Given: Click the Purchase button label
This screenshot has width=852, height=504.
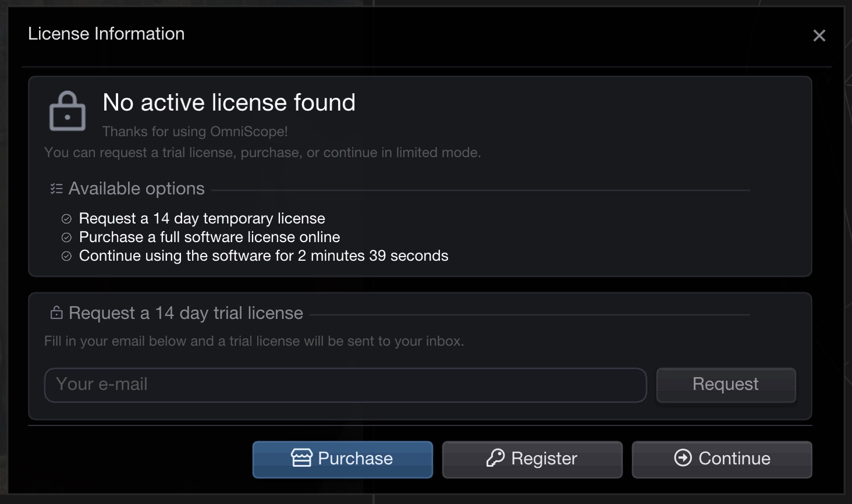Looking at the screenshot, I should click(355, 459).
